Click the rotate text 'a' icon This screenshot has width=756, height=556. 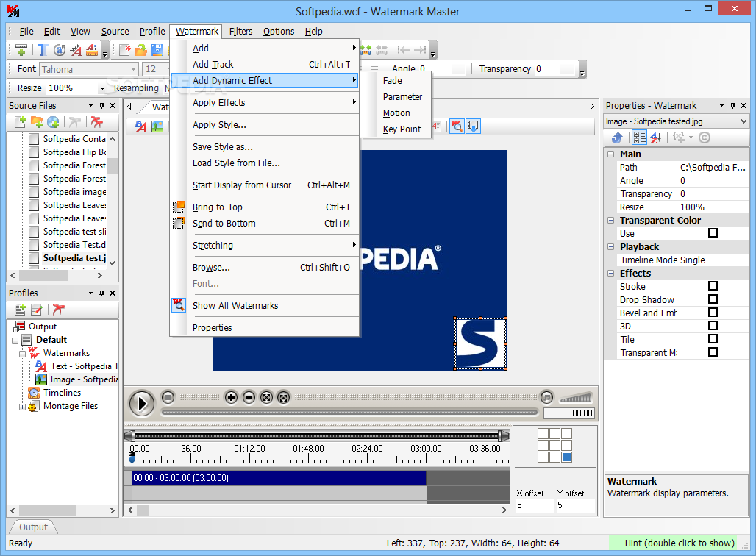tap(60, 50)
